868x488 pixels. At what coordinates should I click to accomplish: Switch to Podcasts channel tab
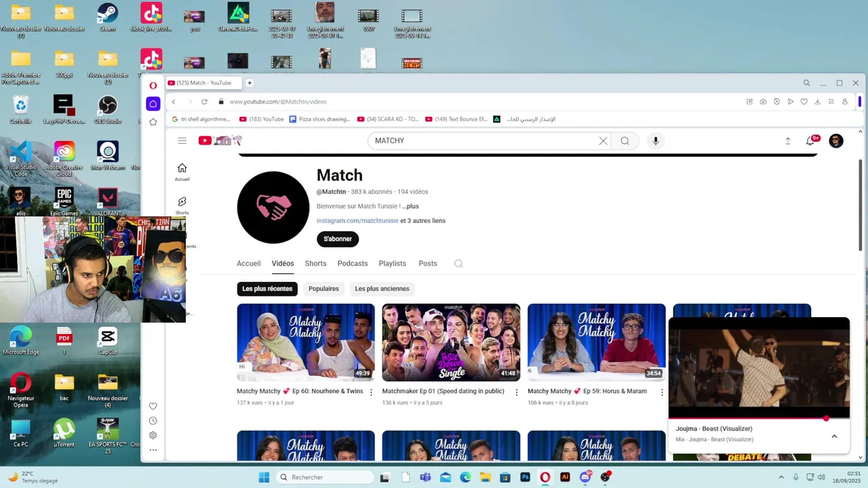click(x=353, y=264)
